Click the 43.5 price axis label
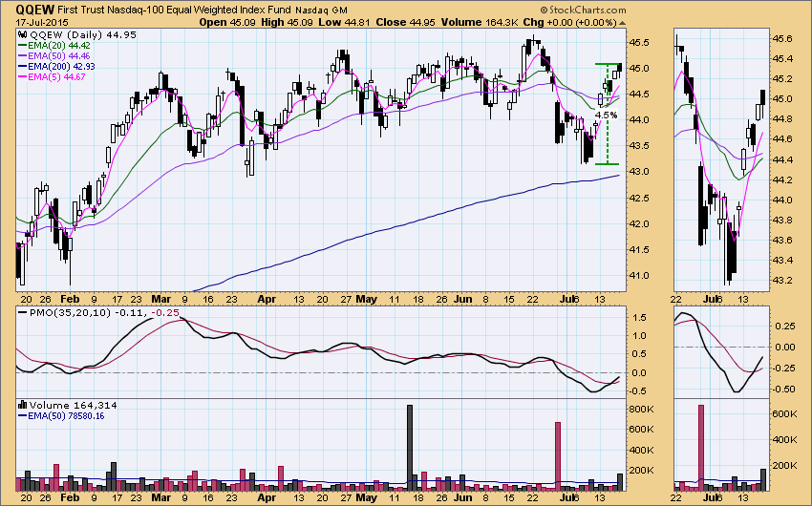812x506 pixels. click(x=641, y=146)
